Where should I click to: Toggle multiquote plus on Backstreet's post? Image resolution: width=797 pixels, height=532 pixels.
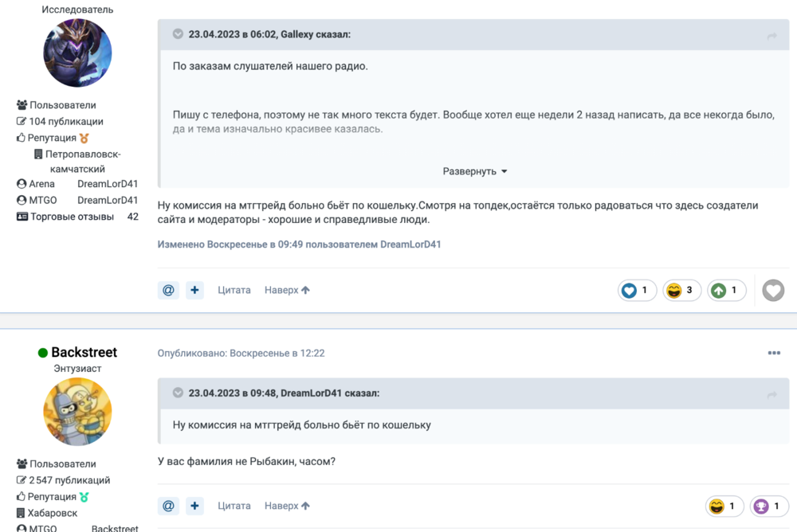coord(195,506)
